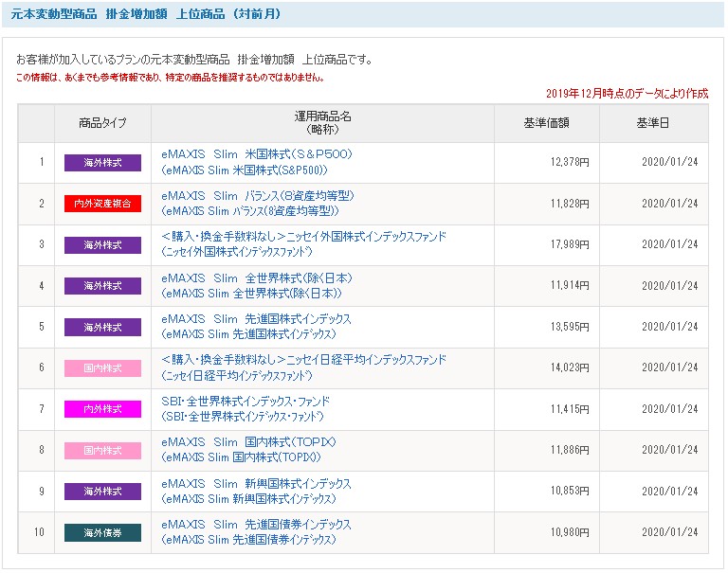The width and height of the screenshot is (728, 573).
Task: Select price 11,415円
Action: [570, 409]
